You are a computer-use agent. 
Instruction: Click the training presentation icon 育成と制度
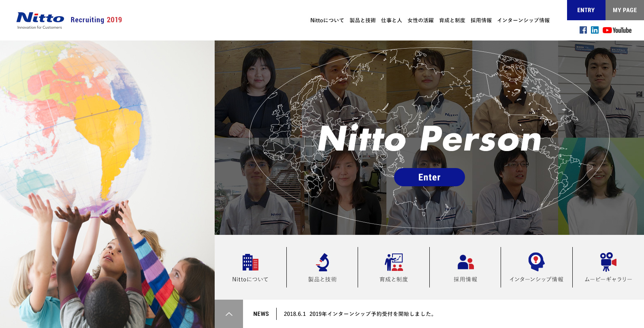click(x=394, y=262)
